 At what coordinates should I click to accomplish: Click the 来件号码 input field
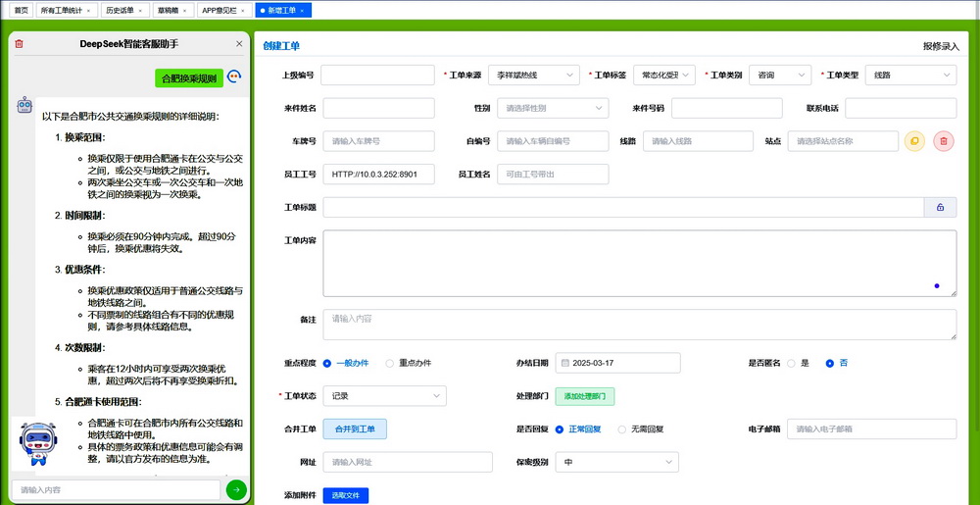click(727, 108)
